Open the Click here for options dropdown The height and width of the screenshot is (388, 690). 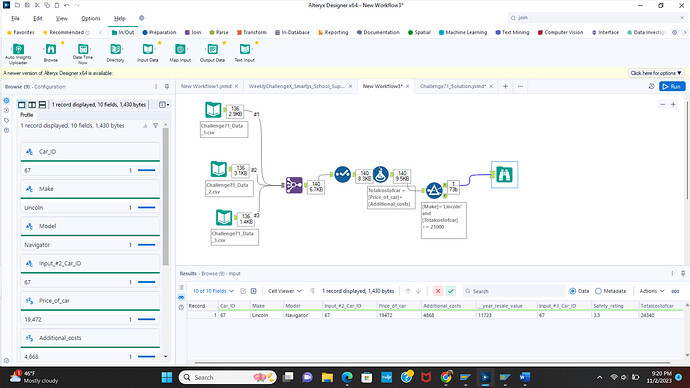tap(656, 73)
